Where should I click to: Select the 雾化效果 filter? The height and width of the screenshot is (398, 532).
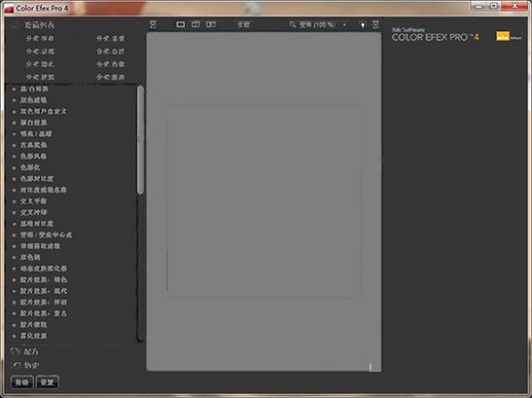pyautogui.click(x=34, y=336)
